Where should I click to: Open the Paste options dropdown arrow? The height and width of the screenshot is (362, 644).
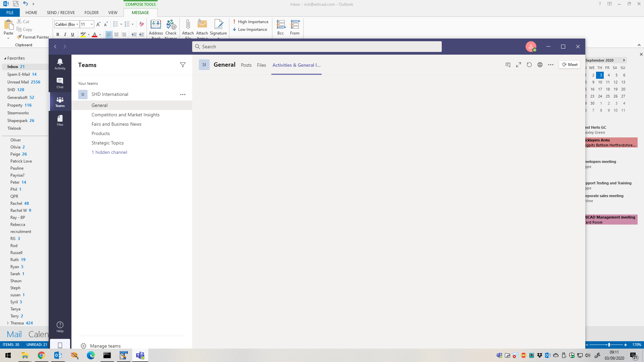[8, 38]
